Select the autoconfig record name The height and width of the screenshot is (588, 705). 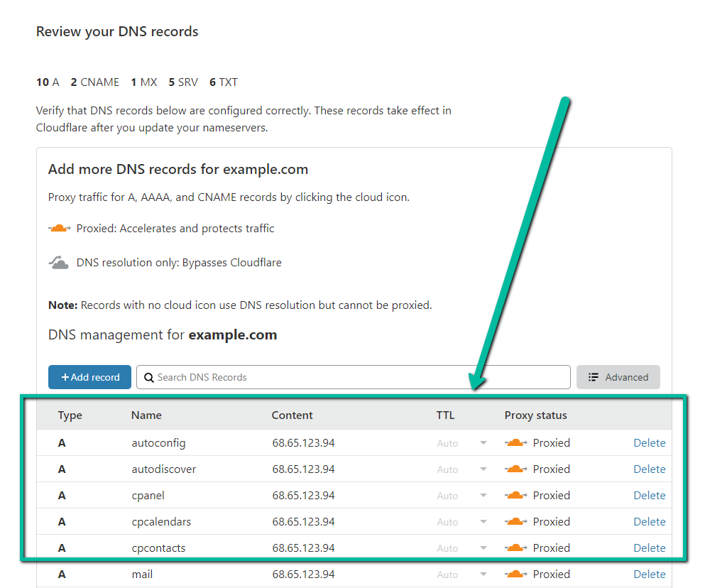click(x=158, y=443)
